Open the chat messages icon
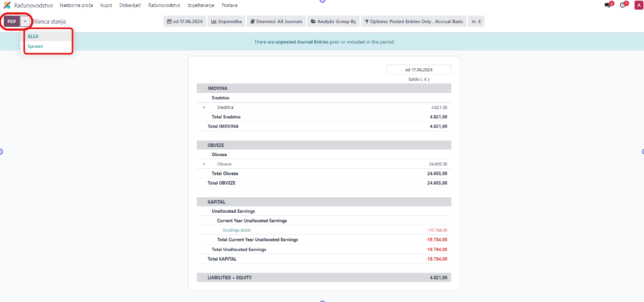 (608, 5)
